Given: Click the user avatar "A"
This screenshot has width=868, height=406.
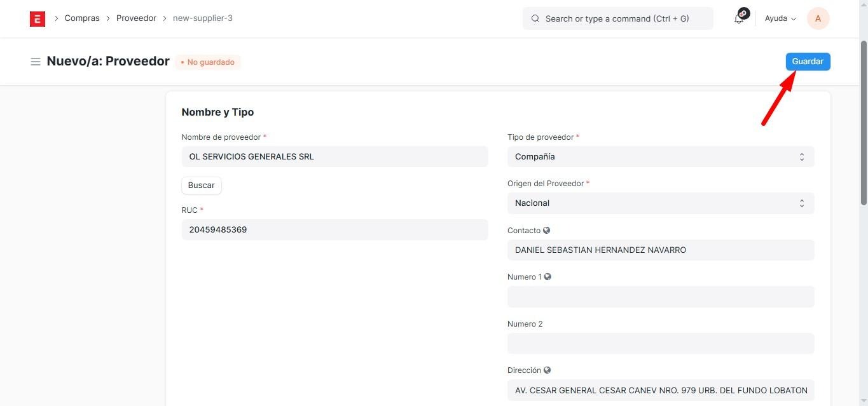Looking at the screenshot, I should tap(818, 18).
